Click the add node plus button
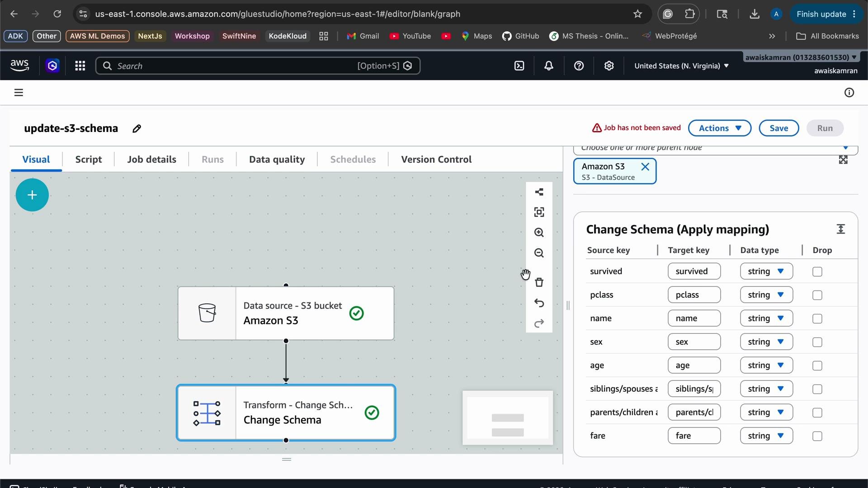868x488 pixels. click(x=32, y=195)
